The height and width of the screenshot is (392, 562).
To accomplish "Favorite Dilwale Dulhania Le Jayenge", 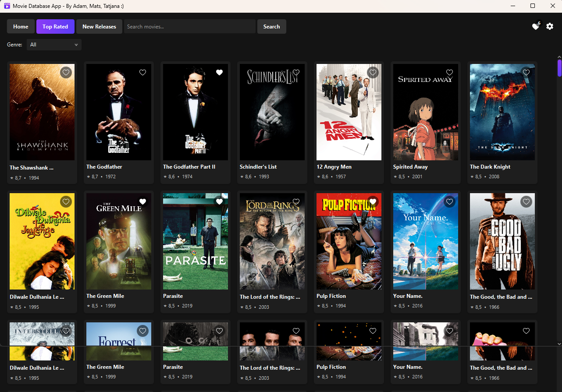I will pyautogui.click(x=66, y=201).
